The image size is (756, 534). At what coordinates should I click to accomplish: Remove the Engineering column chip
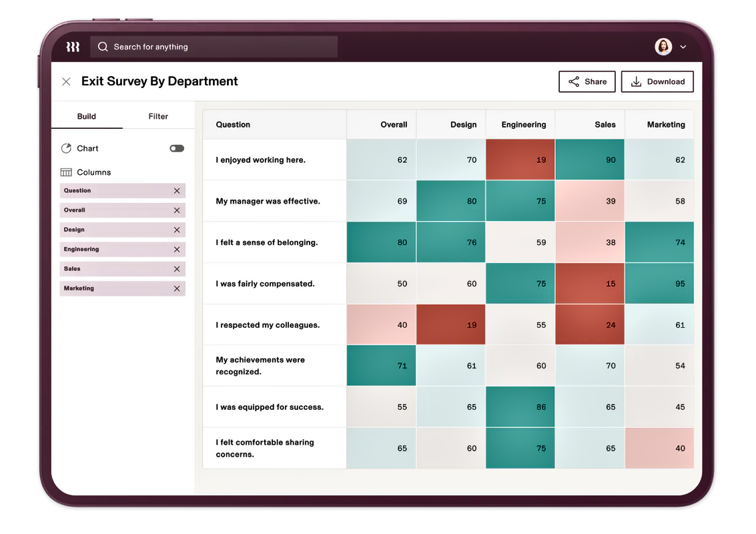click(x=177, y=250)
